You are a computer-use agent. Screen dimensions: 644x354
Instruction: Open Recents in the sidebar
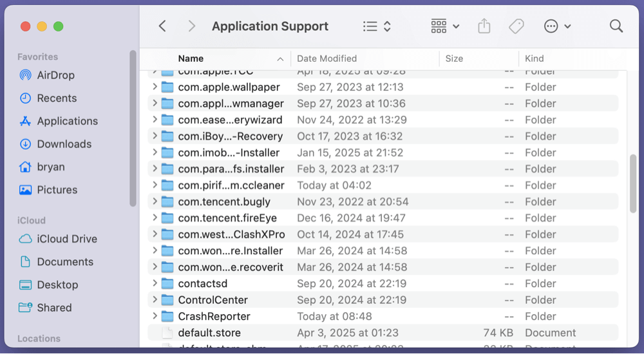coord(48,98)
